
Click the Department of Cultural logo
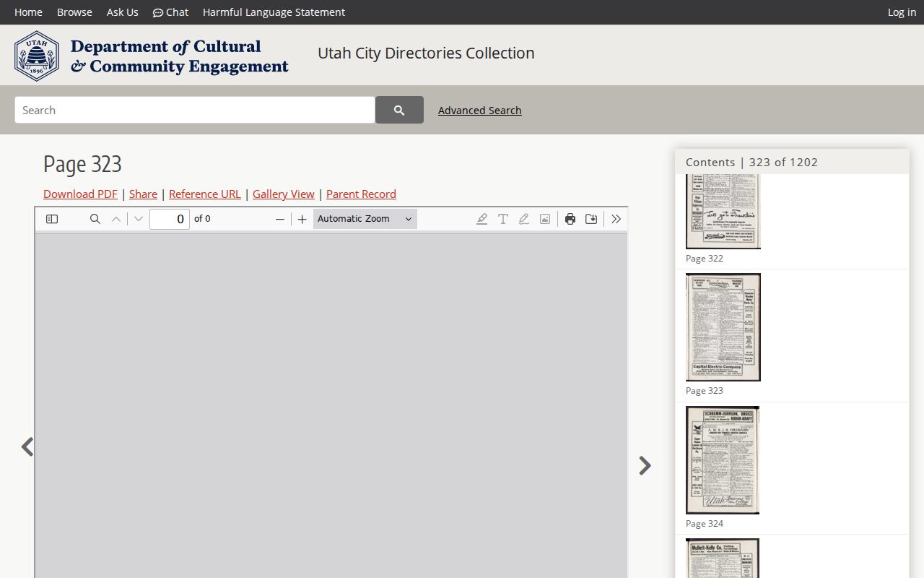tap(152, 56)
